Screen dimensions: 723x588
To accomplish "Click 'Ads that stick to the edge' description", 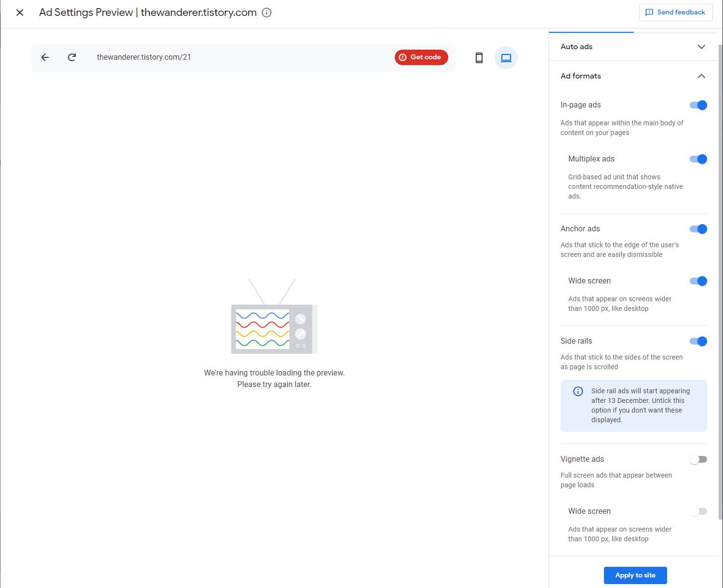I will (x=619, y=250).
